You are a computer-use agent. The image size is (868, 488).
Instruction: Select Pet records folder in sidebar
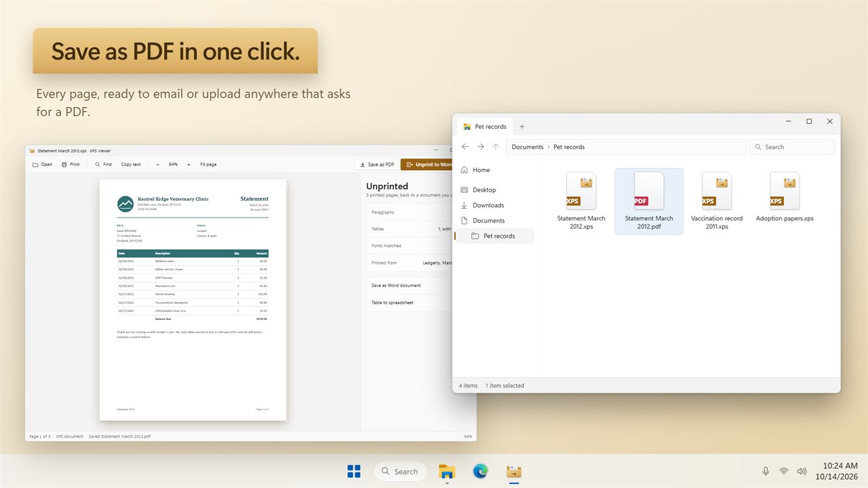pyautogui.click(x=494, y=236)
